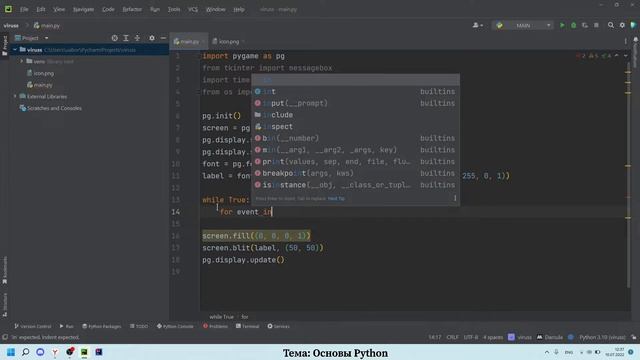Viewport: 640px width, 360px height.
Task: Switch to main.py editor tab
Action: (x=188, y=42)
